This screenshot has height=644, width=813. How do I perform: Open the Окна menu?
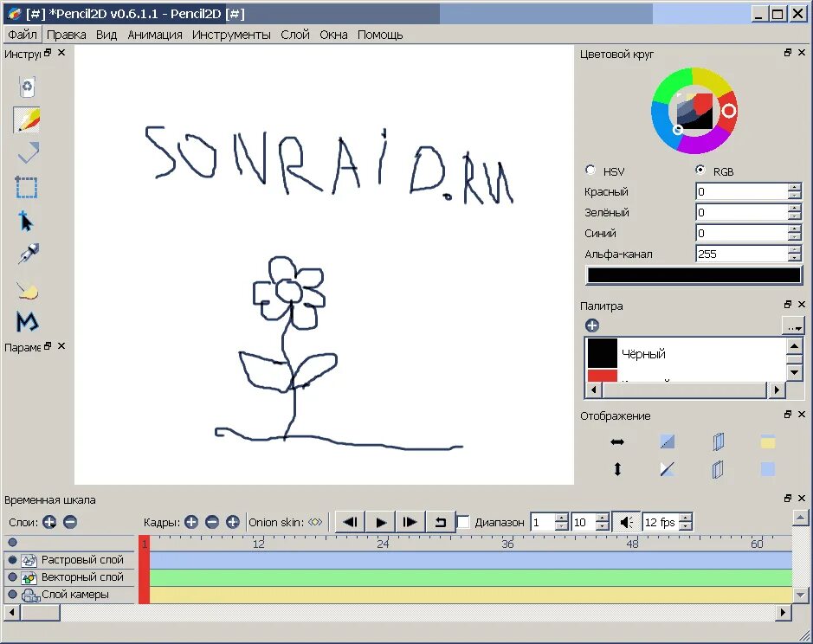point(333,35)
